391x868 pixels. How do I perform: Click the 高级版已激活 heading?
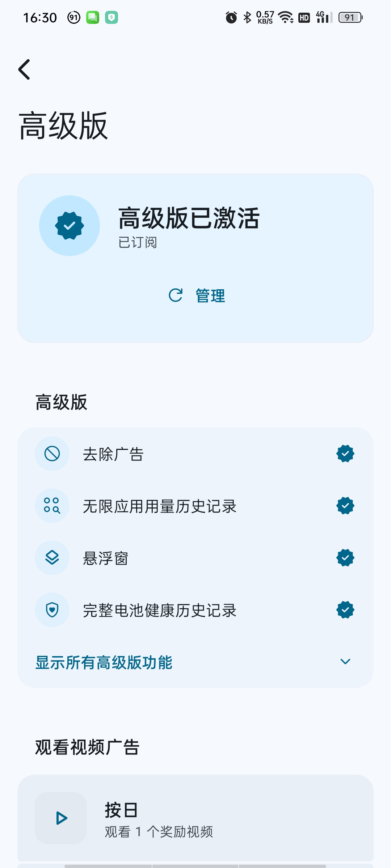(189, 218)
